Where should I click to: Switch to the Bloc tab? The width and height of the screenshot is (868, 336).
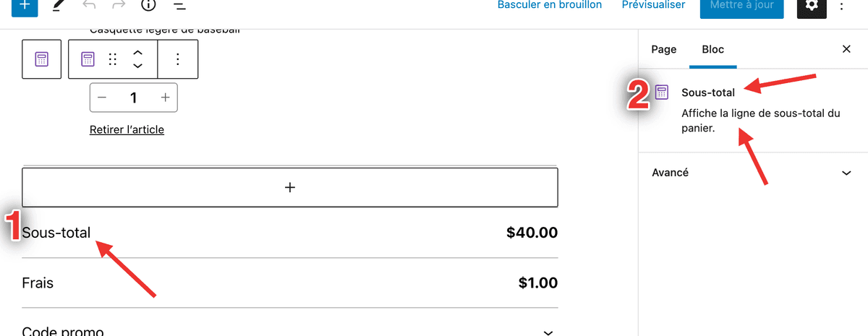(x=713, y=49)
